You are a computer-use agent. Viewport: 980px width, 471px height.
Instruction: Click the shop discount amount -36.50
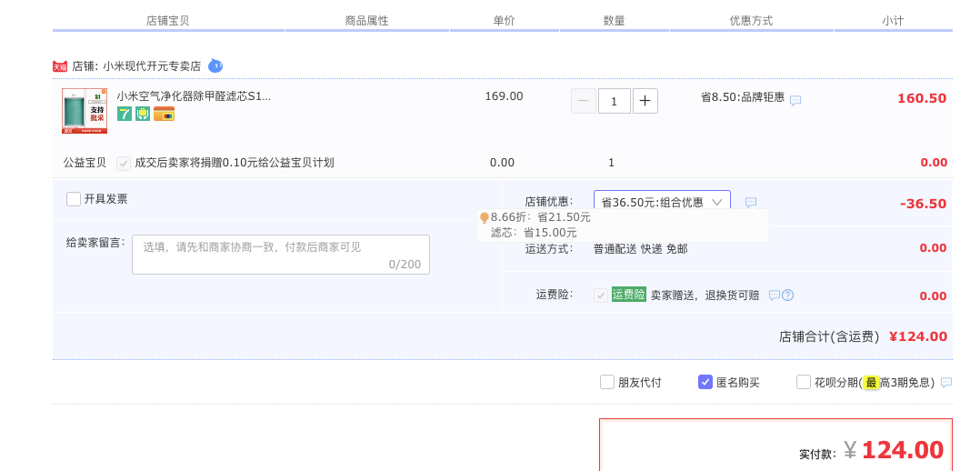[x=923, y=204]
